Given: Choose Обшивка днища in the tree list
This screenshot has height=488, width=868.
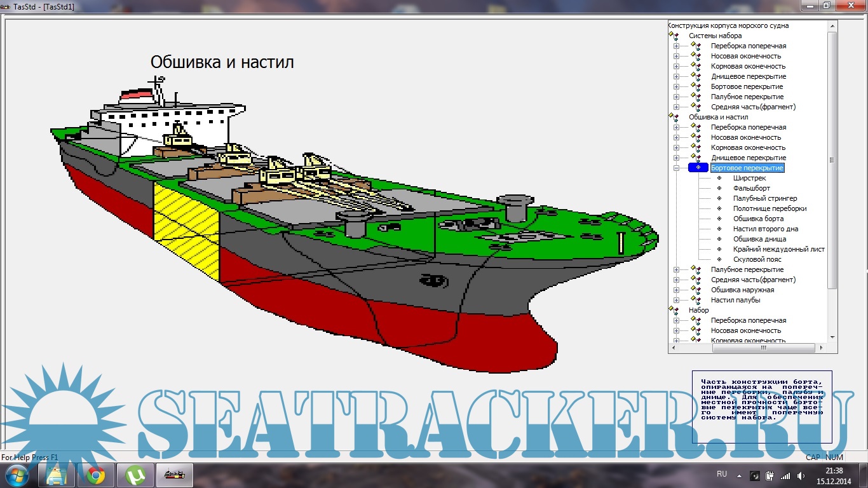Looking at the screenshot, I should click(x=759, y=239).
